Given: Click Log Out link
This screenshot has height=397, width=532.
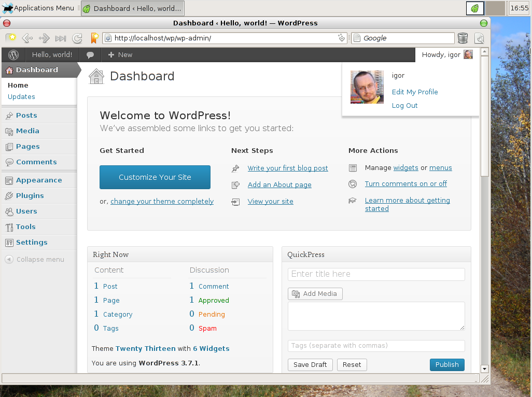Looking at the screenshot, I should (x=404, y=105).
